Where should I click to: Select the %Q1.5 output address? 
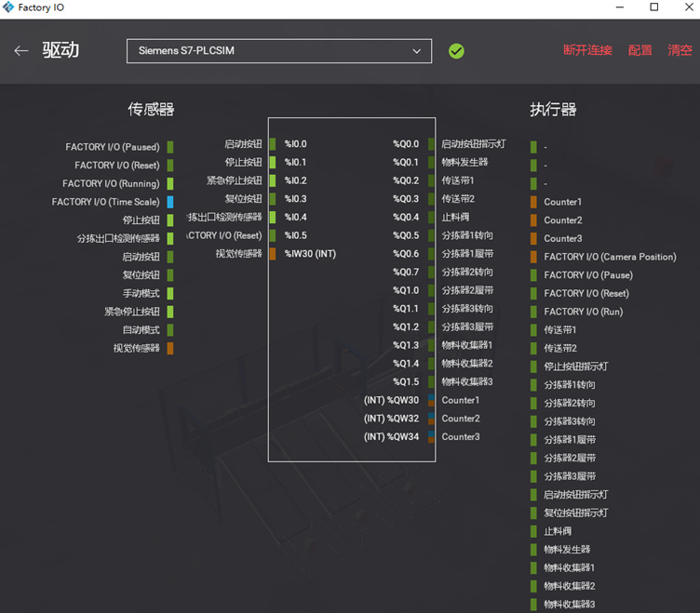pyautogui.click(x=406, y=381)
